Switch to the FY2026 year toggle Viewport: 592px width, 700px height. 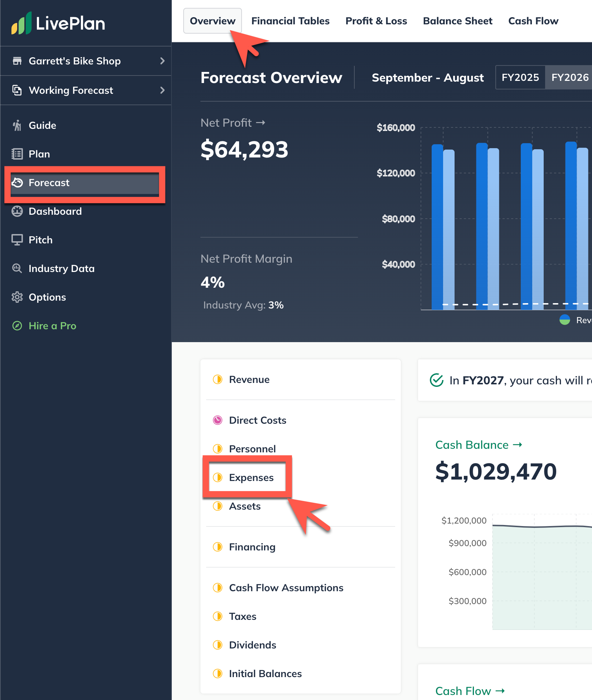[x=569, y=77]
